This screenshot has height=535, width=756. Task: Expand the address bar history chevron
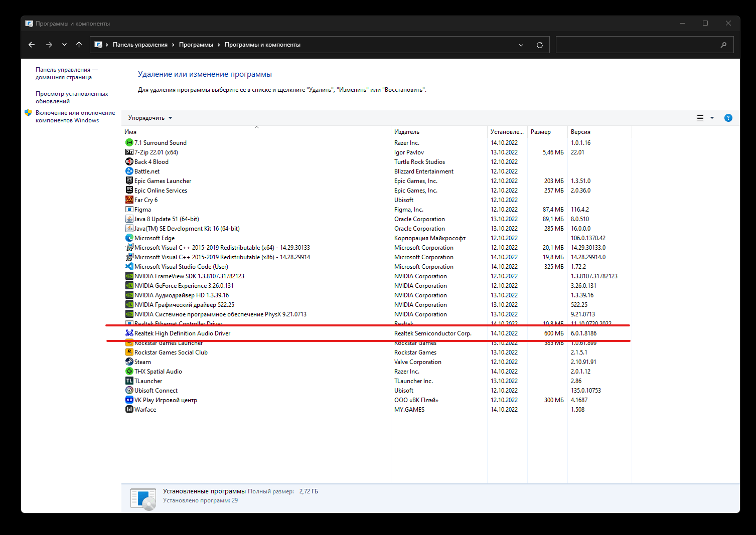[521, 45]
